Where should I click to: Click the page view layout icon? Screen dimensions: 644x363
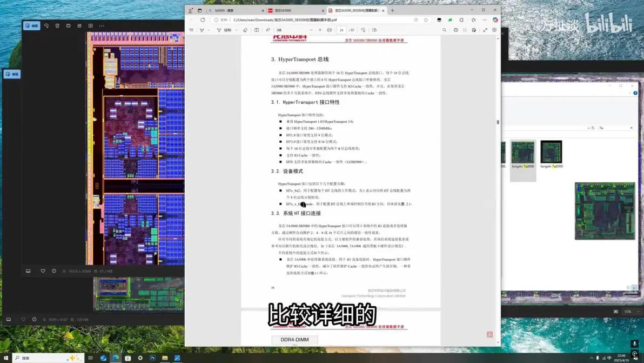tap(257, 30)
